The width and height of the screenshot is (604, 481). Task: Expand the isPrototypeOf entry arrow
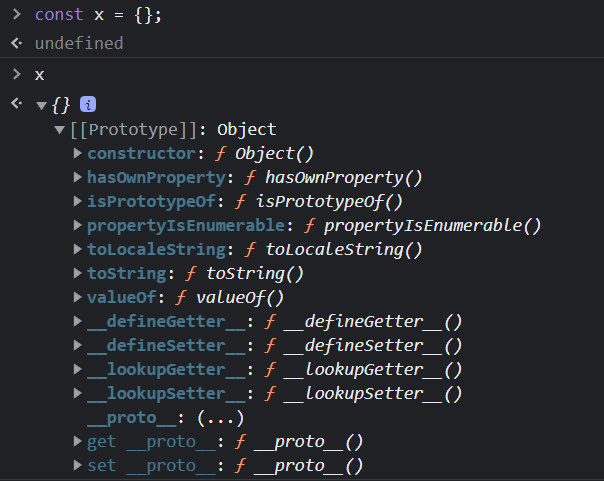click(78, 201)
